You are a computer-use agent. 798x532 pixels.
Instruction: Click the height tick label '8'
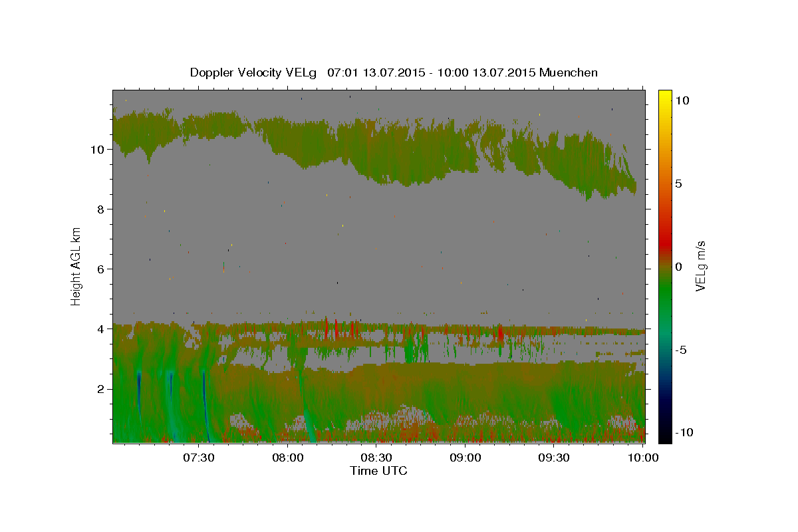101,209
